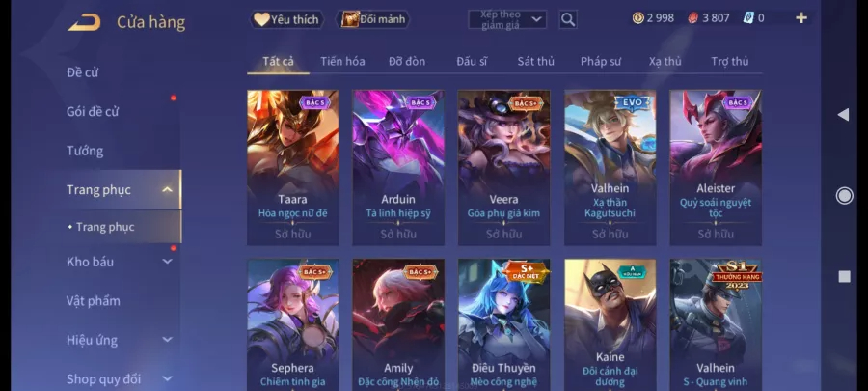
Task: Tap the golden back arrow icon
Action: point(84,23)
